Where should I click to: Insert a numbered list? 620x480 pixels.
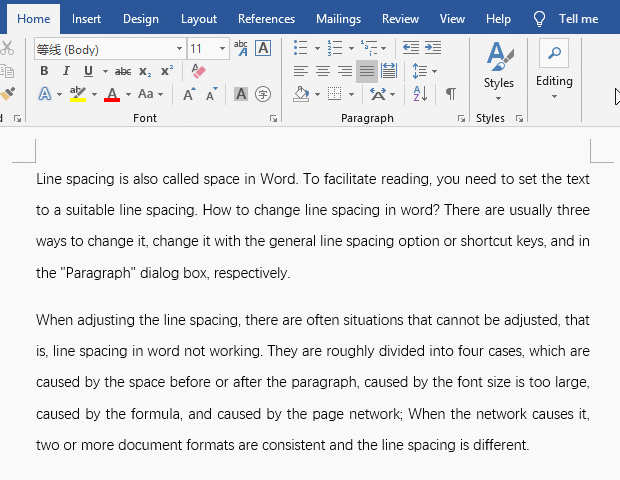tap(335, 48)
